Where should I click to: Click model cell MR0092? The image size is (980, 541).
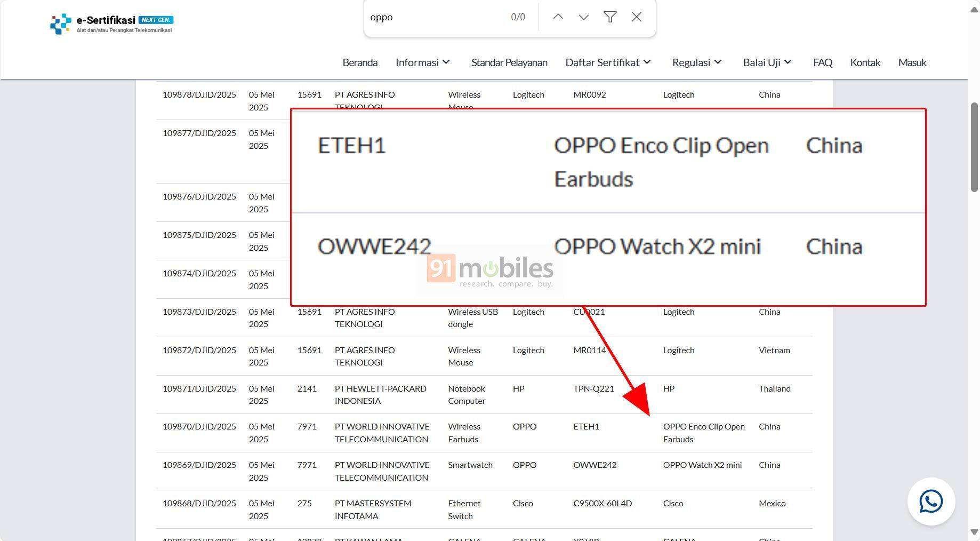tap(589, 95)
